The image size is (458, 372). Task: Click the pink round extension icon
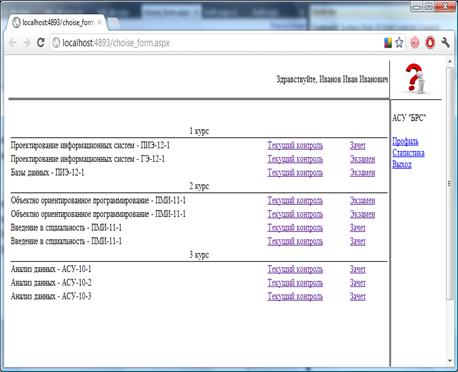(x=415, y=43)
